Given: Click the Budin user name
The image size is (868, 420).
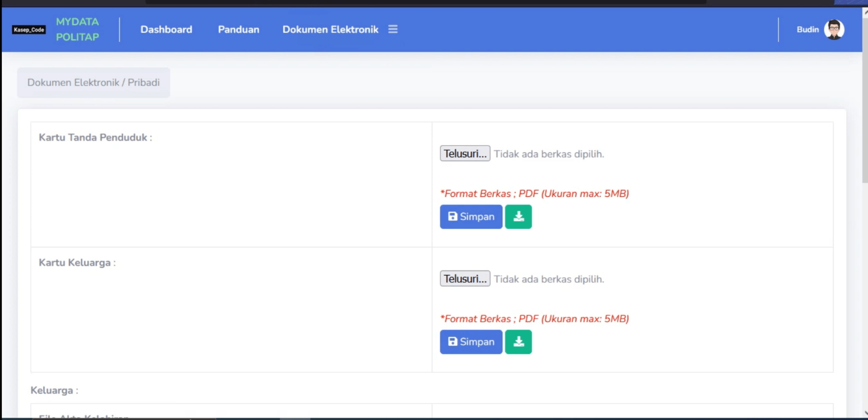Looking at the screenshot, I should pyautogui.click(x=808, y=30).
